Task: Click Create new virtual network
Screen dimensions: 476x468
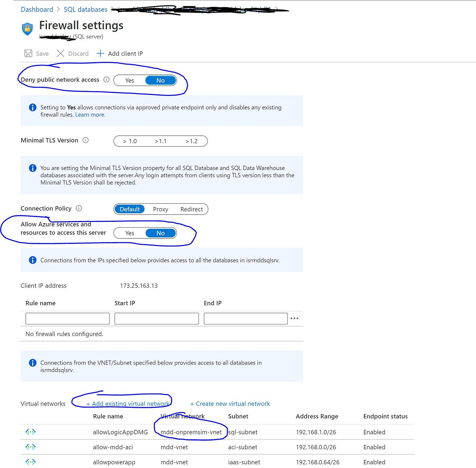Action: click(230, 404)
